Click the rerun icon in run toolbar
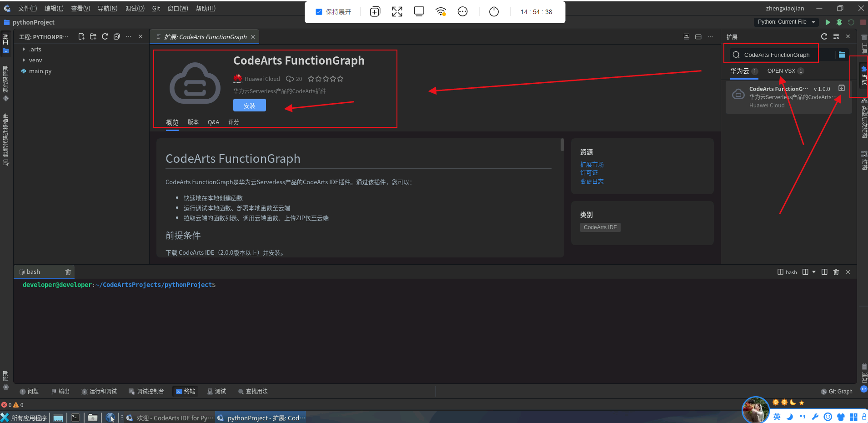Screen dimensions: 868x423 [851, 22]
